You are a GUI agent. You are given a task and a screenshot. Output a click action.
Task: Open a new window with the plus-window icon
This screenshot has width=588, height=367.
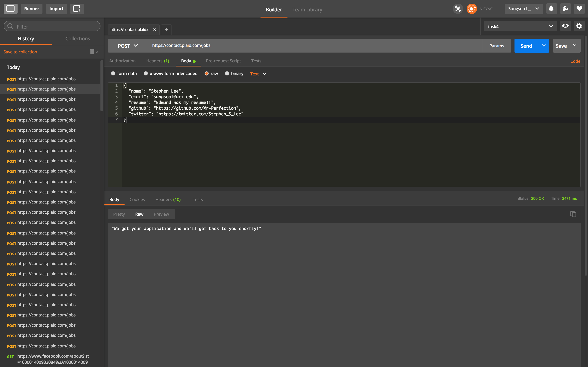pos(77,9)
